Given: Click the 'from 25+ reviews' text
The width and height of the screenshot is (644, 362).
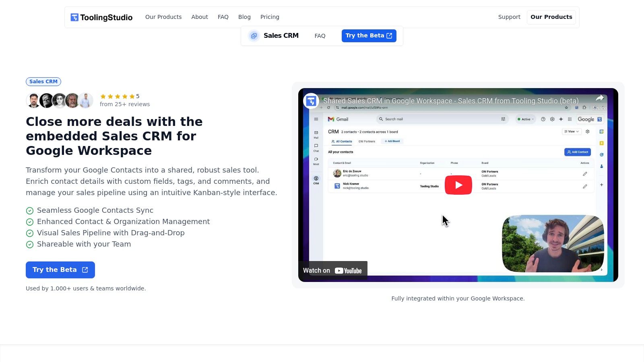Looking at the screenshot, I should tap(125, 104).
